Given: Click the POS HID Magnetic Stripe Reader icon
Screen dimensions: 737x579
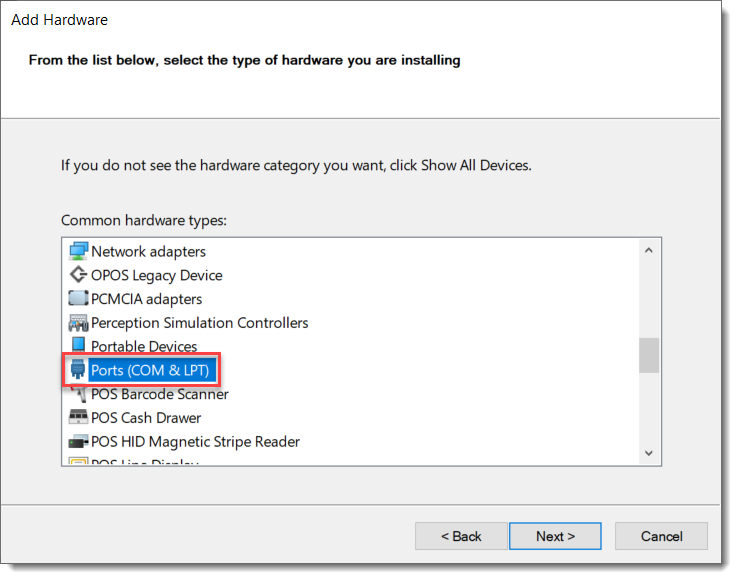Looking at the screenshot, I should point(78,442).
